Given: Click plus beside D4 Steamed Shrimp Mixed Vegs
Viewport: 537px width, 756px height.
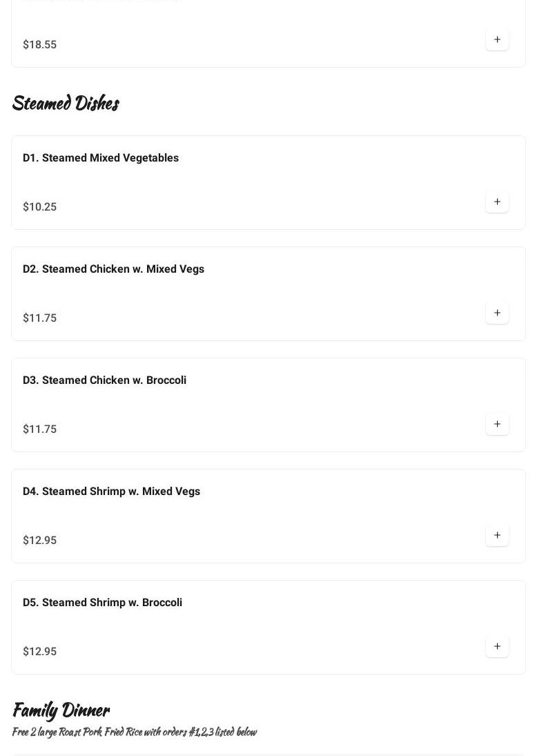Looking at the screenshot, I should point(497,536).
